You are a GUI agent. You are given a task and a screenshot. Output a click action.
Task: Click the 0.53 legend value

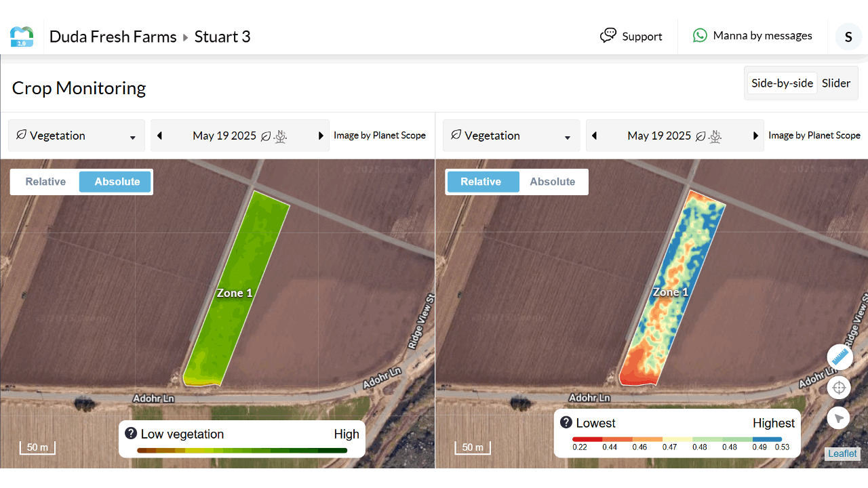click(783, 447)
